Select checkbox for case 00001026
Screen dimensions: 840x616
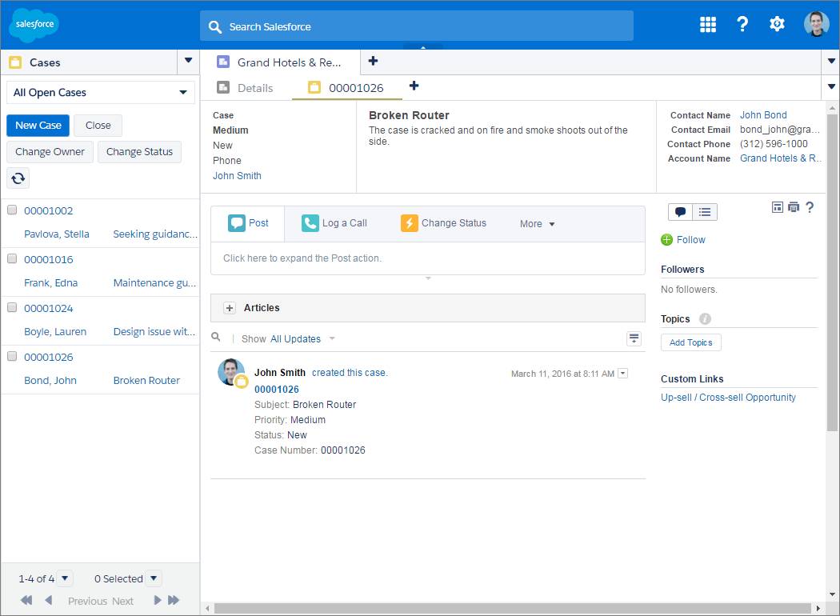(x=12, y=356)
